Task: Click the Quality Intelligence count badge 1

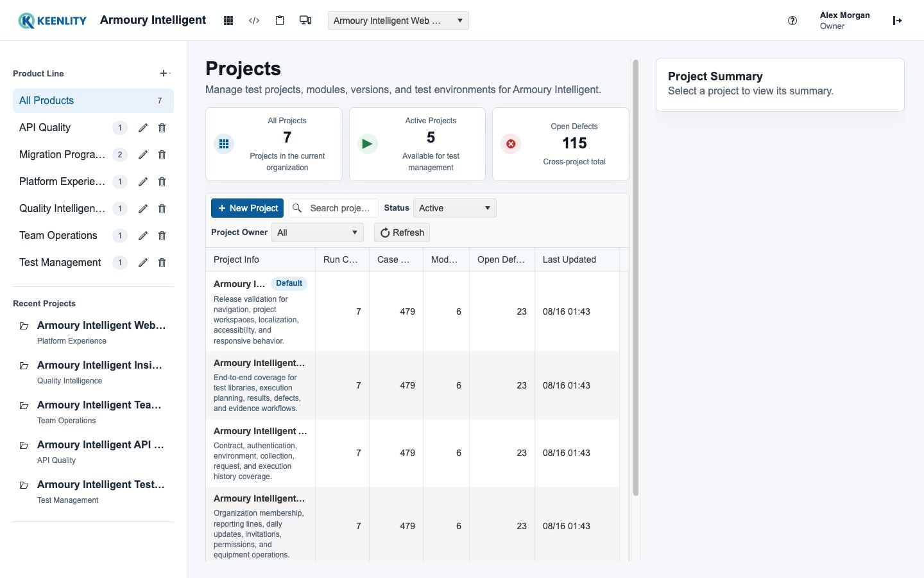Action: pos(119,209)
